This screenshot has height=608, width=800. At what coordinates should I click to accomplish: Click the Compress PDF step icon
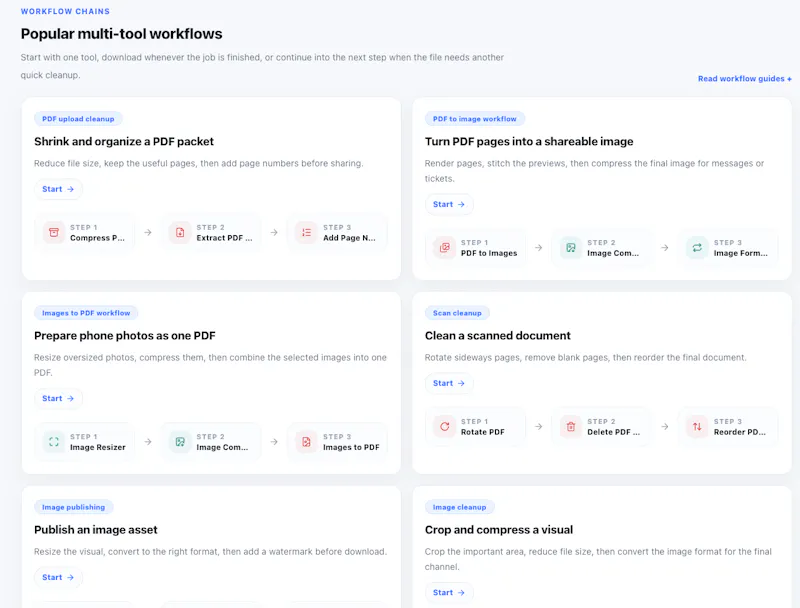click(x=54, y=233)
